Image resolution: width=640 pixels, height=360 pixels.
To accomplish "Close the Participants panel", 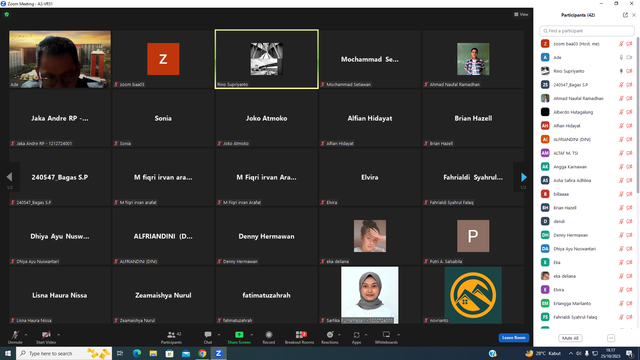I will click(x=634, y=15).
